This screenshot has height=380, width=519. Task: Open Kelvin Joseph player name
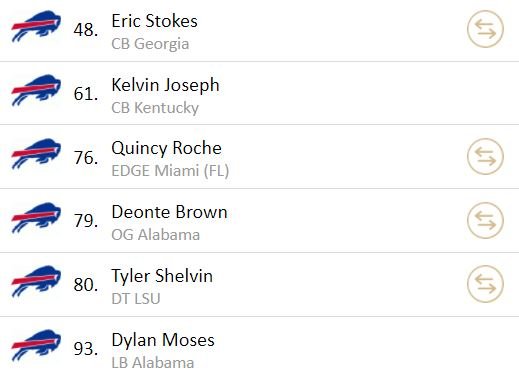click(165, 86)
